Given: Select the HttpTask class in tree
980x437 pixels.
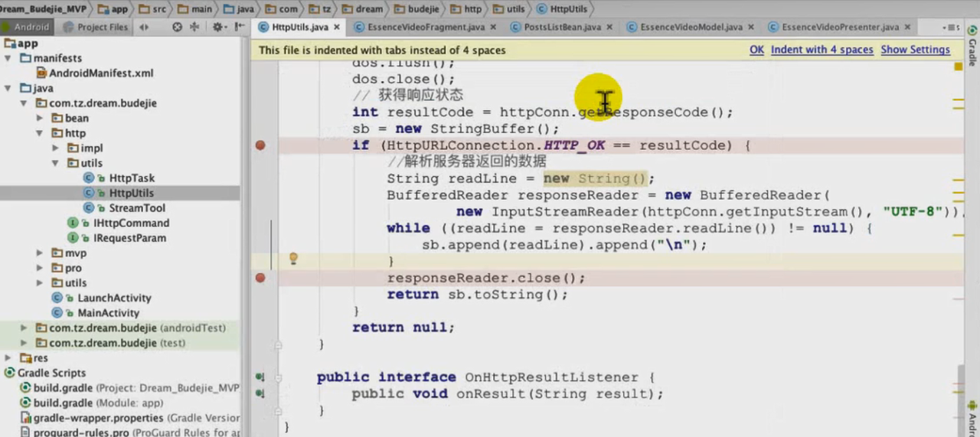Looking at the screenshot, I should [132, 178].
